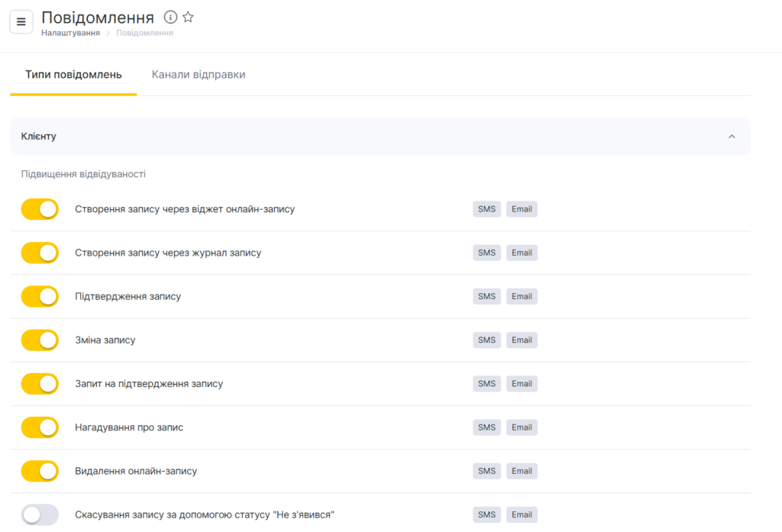Enable Скасування запису "Не з'явився" toggle
Screen dimensions: 782x532
[x=40, y=514]
